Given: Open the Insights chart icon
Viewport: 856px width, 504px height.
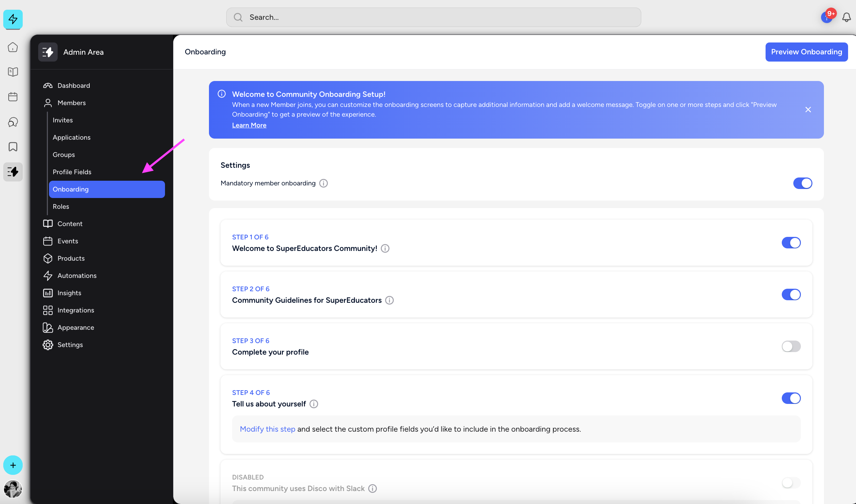Looking at the screenshot, I should 48,293.
